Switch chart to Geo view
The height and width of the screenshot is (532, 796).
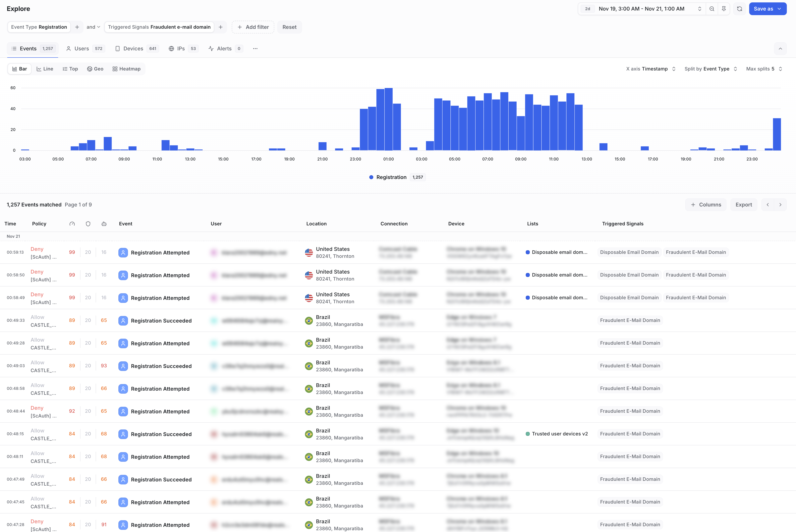[95, 69]
